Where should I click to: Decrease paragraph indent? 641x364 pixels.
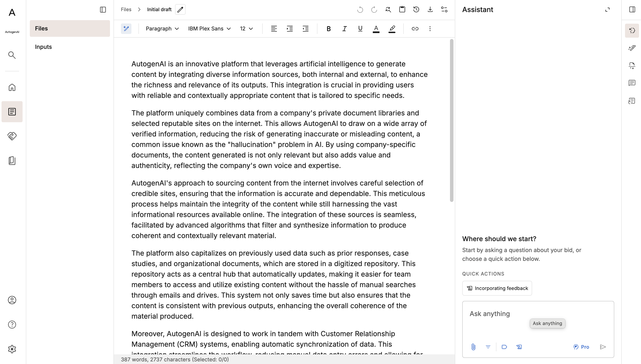click(x=306, y=29)
